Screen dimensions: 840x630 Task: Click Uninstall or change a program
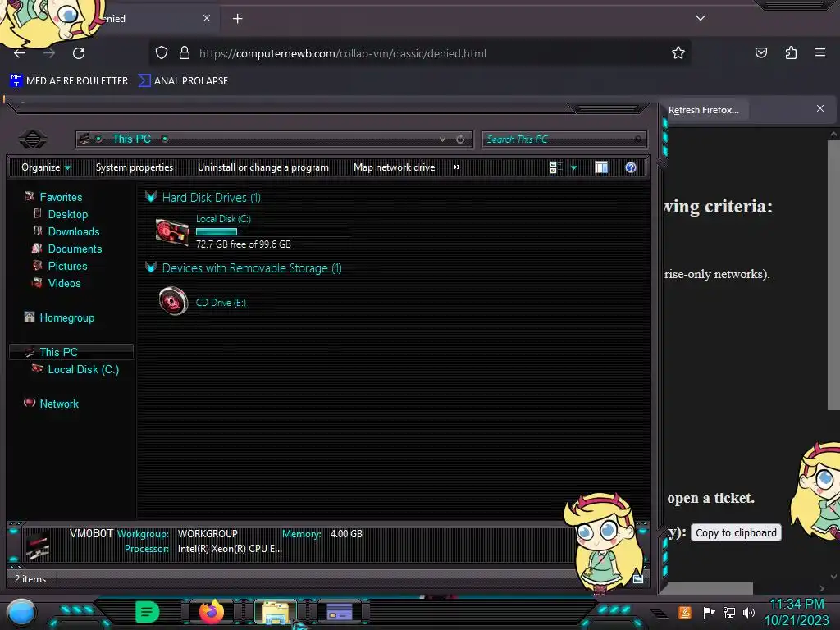[263, 167]
